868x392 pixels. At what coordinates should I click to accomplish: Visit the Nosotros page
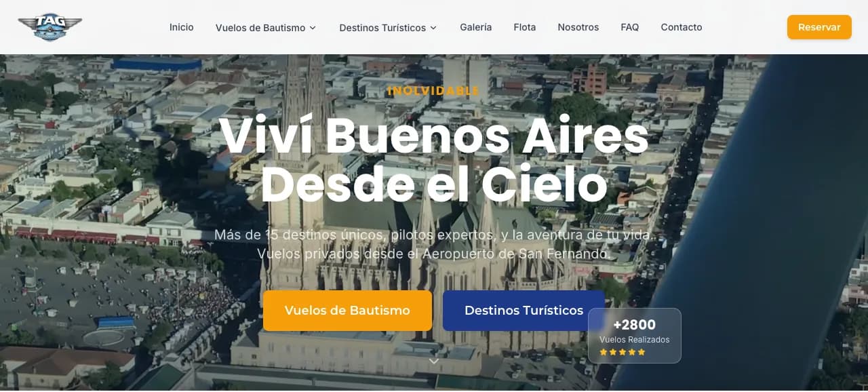click(x=578, y=27)
